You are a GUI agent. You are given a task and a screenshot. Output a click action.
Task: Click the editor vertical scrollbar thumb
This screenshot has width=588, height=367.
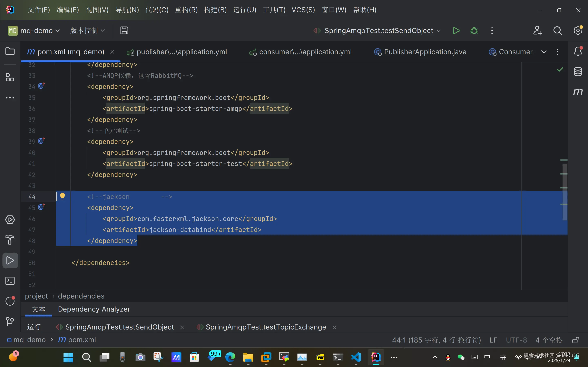(565, 192)
